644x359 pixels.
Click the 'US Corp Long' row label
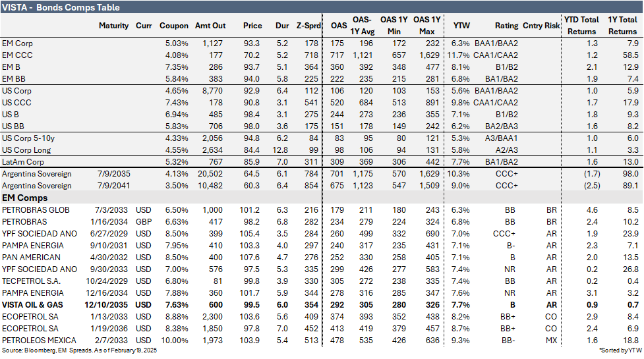coord(26,150)
